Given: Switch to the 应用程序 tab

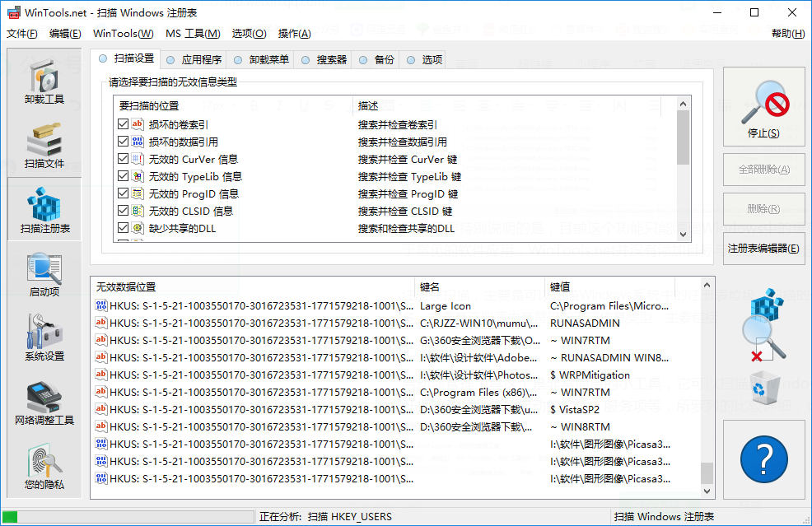Looking at the screenshot, I should (194, 60).
